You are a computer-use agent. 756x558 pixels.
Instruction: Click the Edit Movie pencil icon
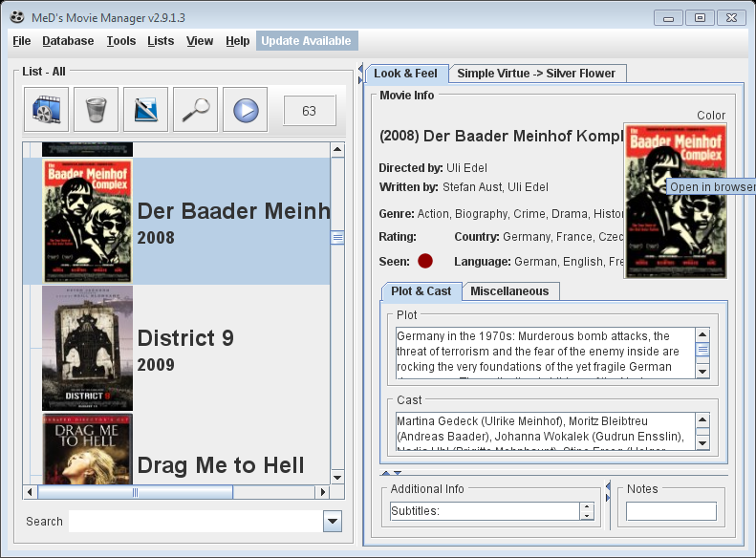pyautogui.click(x=145, y=110)
